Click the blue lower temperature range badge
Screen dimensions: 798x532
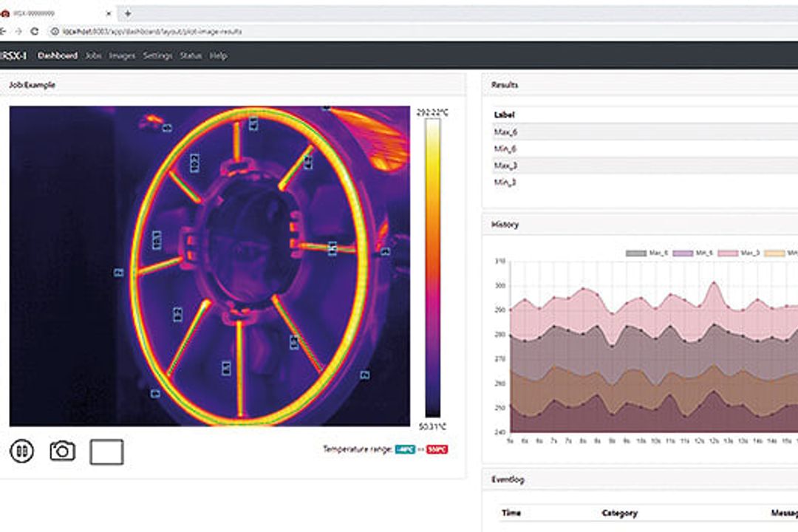(x=405, y=449)
